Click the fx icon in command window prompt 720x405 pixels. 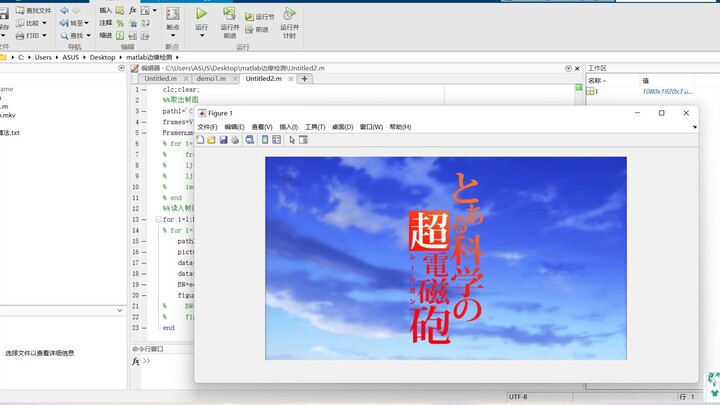(x=135, y=361)
